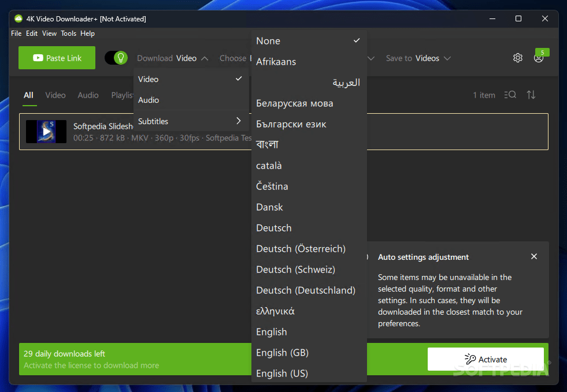Choose Беларуская мова subtitle language
The width and height of the screenshot is (567, 392).
[309, 103]
